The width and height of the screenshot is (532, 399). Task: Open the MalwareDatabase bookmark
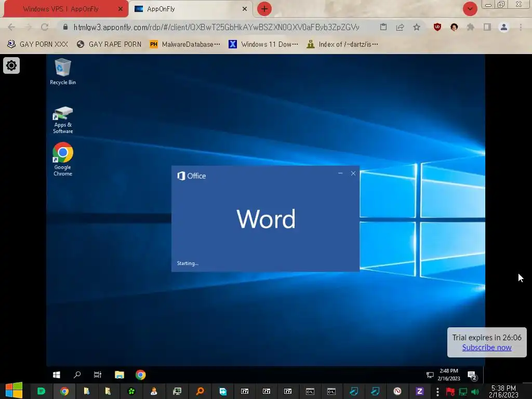(x=185, y=44)
